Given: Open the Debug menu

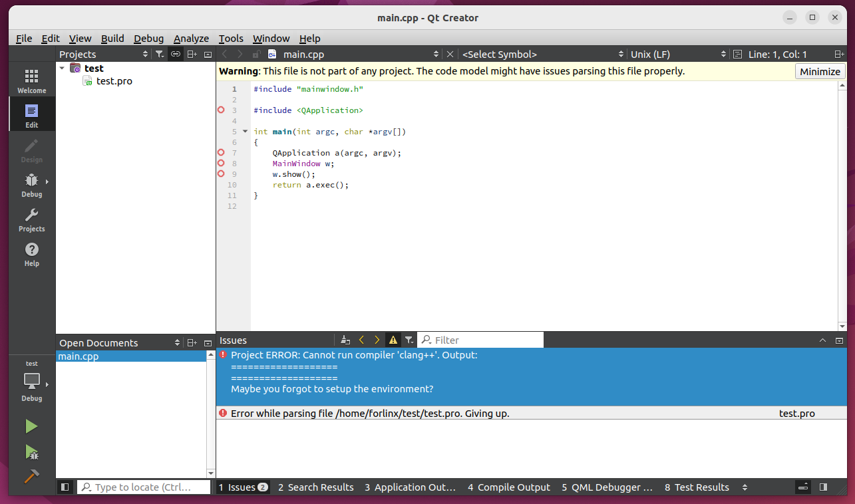Looking at the screenshot, I should [148, 39].
